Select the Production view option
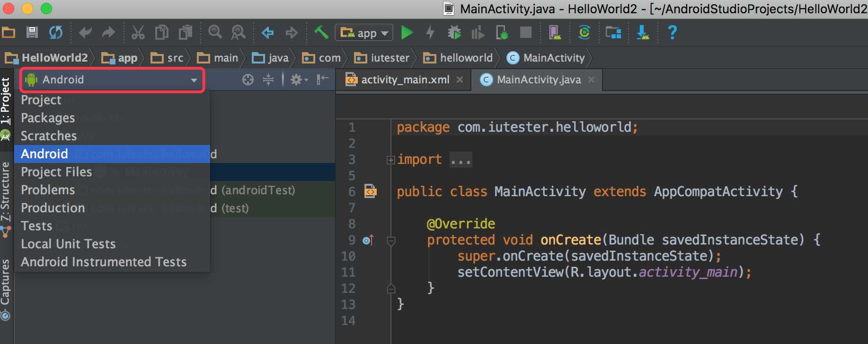Screen dimensions: 868x344 (x=112, y=208)
